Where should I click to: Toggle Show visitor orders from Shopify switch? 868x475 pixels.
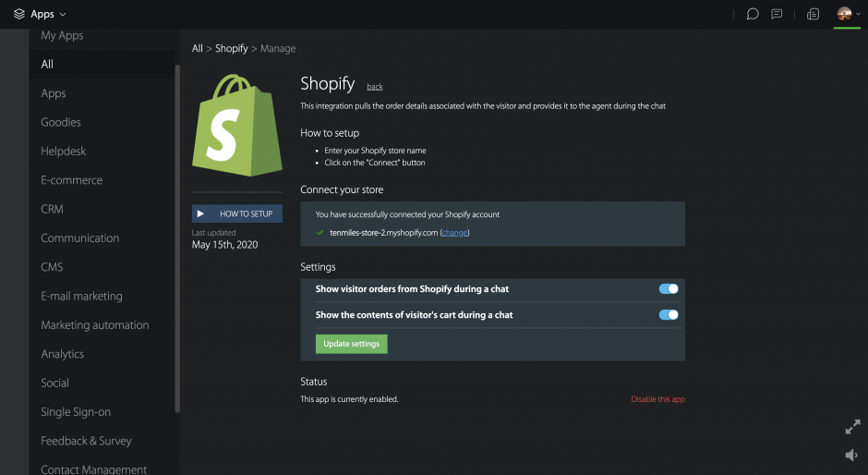[669, 289]
